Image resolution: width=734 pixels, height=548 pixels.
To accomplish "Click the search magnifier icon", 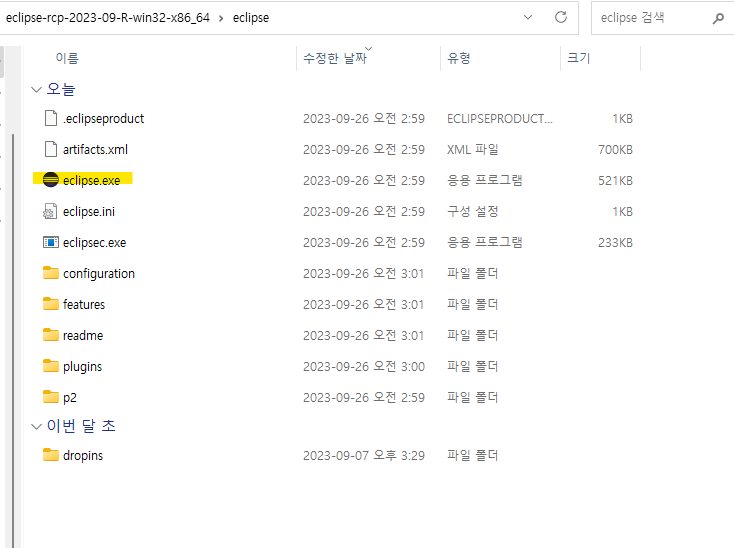I will (718, 18).
